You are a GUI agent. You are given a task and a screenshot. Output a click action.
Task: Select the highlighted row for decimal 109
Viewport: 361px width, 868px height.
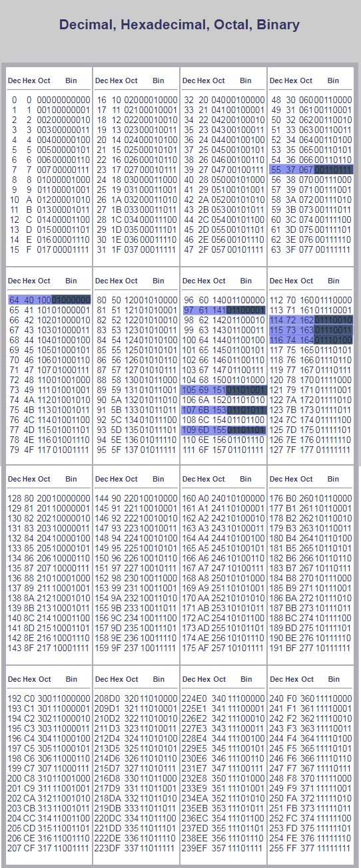pos(224,430)
